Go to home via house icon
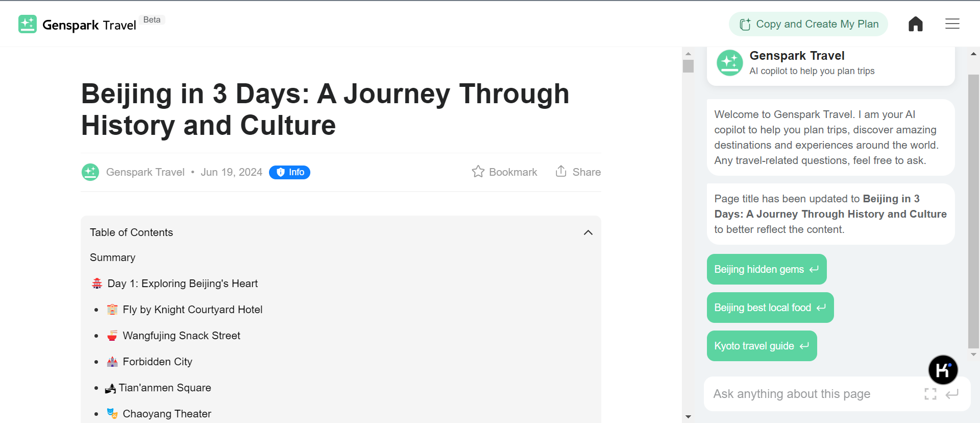The width and height of the screenshot is (980, 423). tap(915, 24)
